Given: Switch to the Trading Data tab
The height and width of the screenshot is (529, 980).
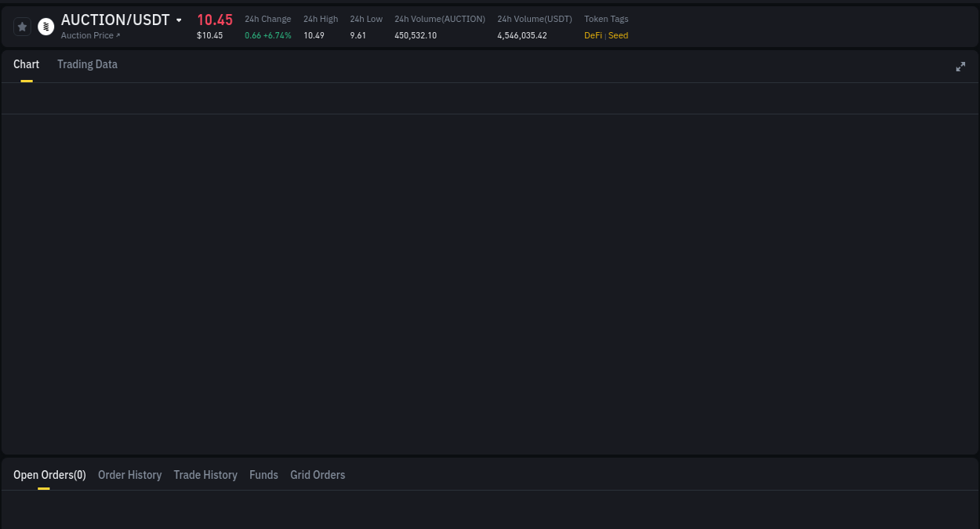Looking at the screenshot, I should [87, 64].
